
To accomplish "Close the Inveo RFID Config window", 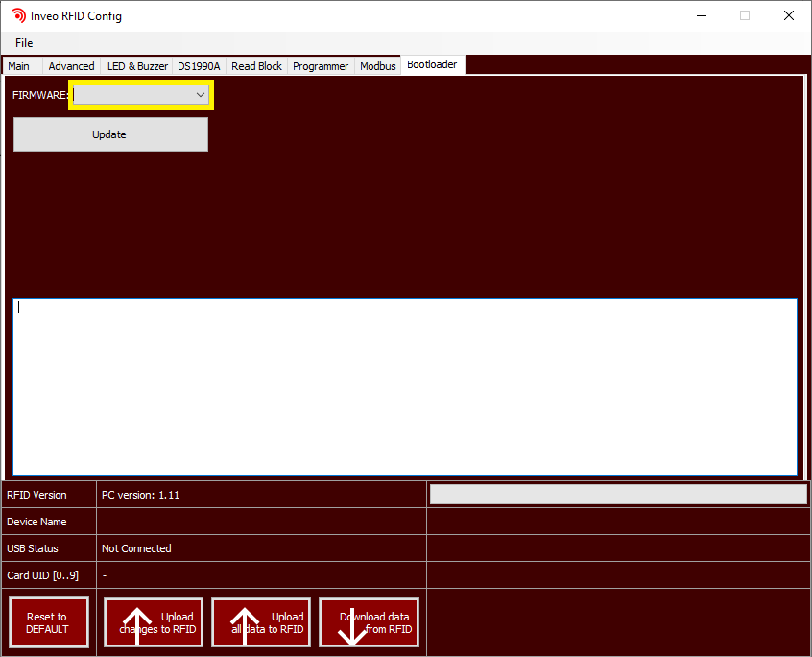I will point(788,15).
